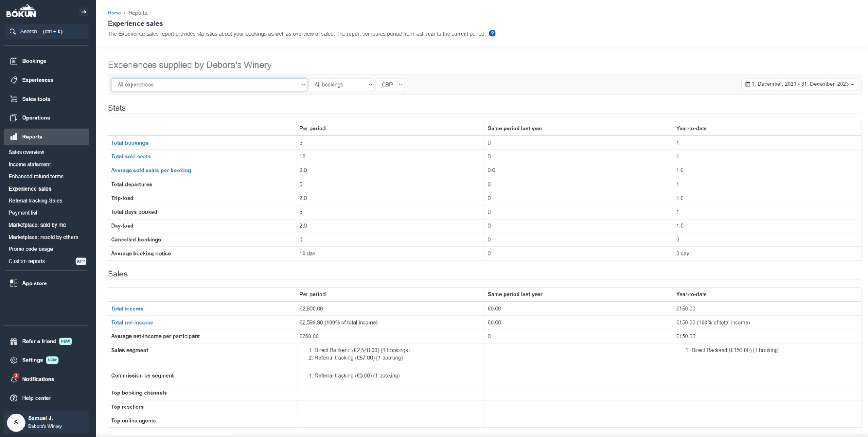Click the Settings gear icon
The image size is (868, 437).
pyautogui.click(x=14, y=360)
